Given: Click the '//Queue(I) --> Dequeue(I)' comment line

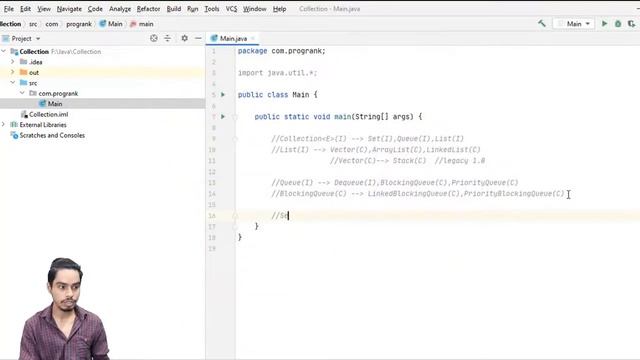Looking at the screenshot, I should (x=395, y=182).
